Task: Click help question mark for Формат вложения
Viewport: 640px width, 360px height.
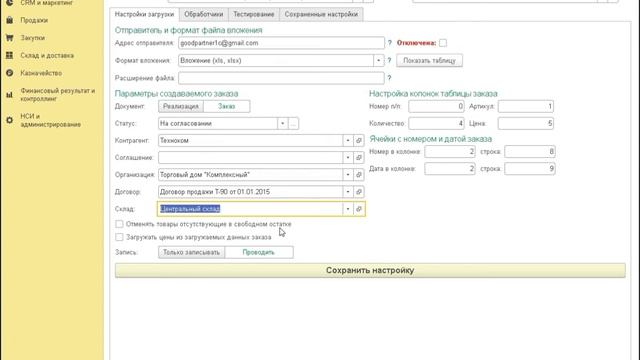Action: (x=389, y=60)
